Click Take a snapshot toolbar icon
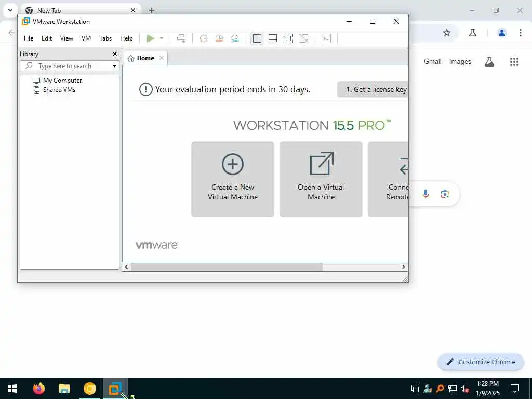This screenshot has height=399, width=532. 204,38
